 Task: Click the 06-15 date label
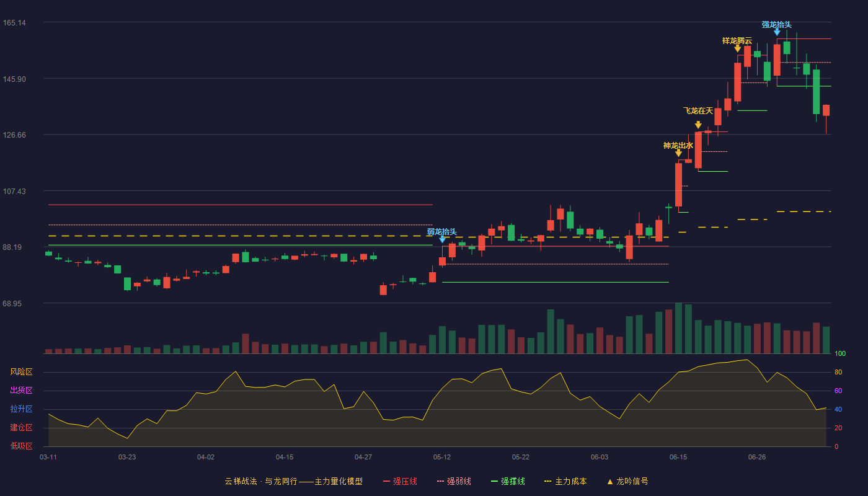click(x=678, y=457)
